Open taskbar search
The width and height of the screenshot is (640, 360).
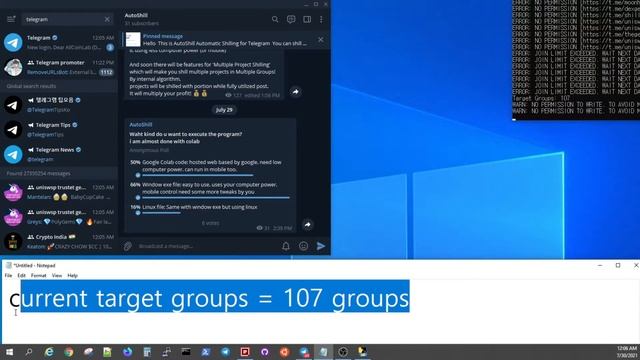click(x=29, y=352)
